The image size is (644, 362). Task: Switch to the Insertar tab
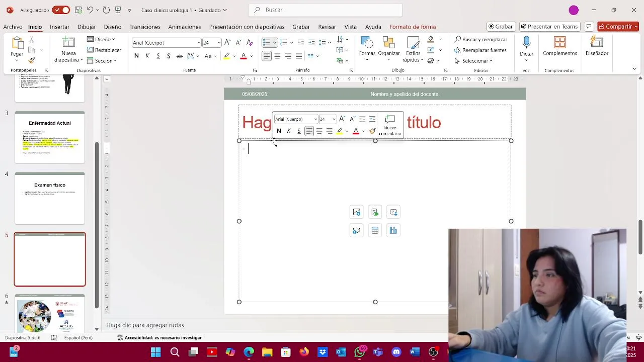(59, 27)
